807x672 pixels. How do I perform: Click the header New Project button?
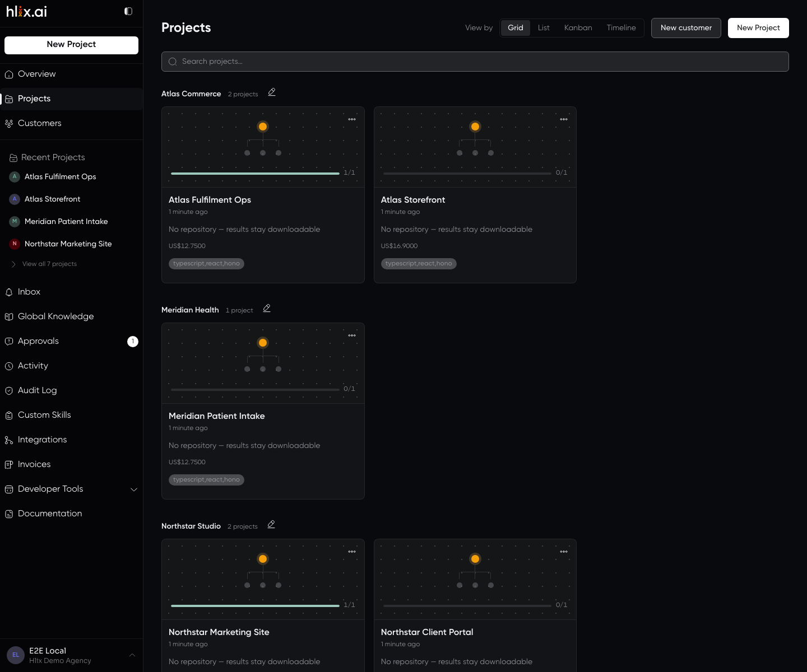(x=758, y=28)
